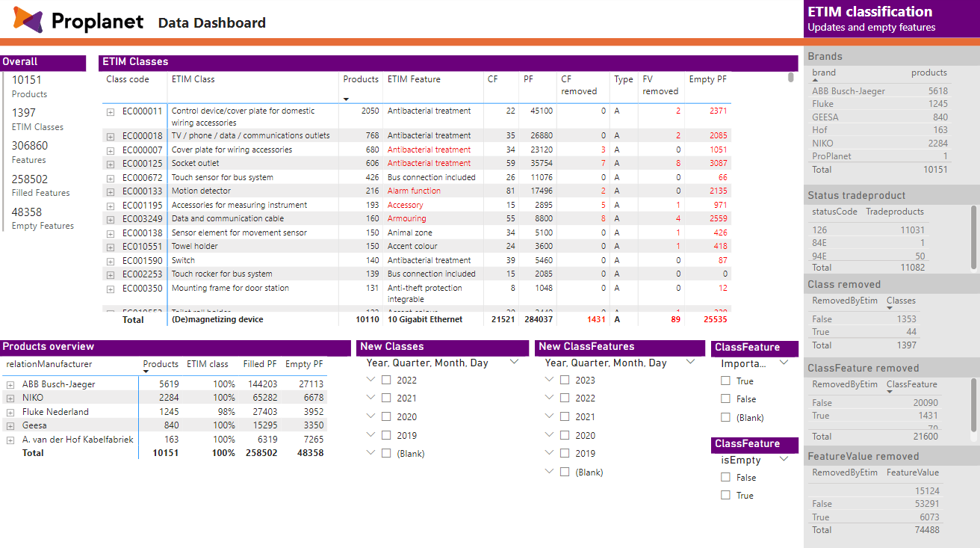Click the Armouring feature cell
Screen dimensions: 980x548
click(406, 219)
